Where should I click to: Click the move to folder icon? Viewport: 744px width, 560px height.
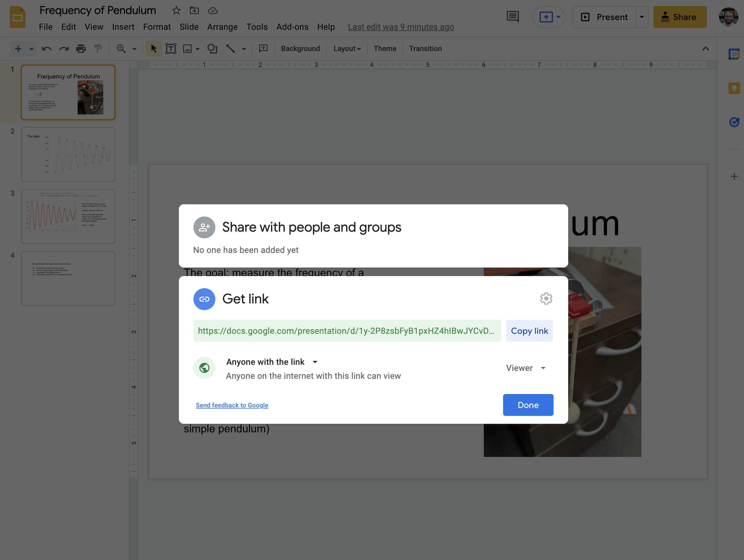[194, 11]
